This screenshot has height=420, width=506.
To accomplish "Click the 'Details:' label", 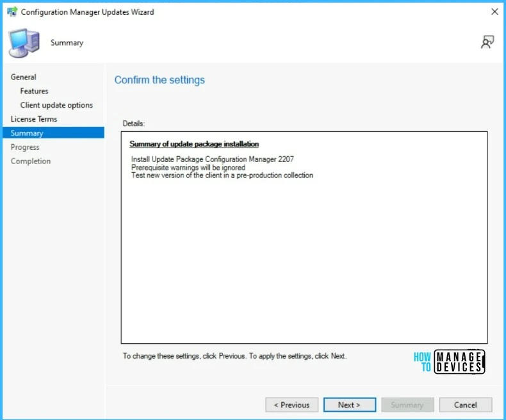I will click(134, 124).
